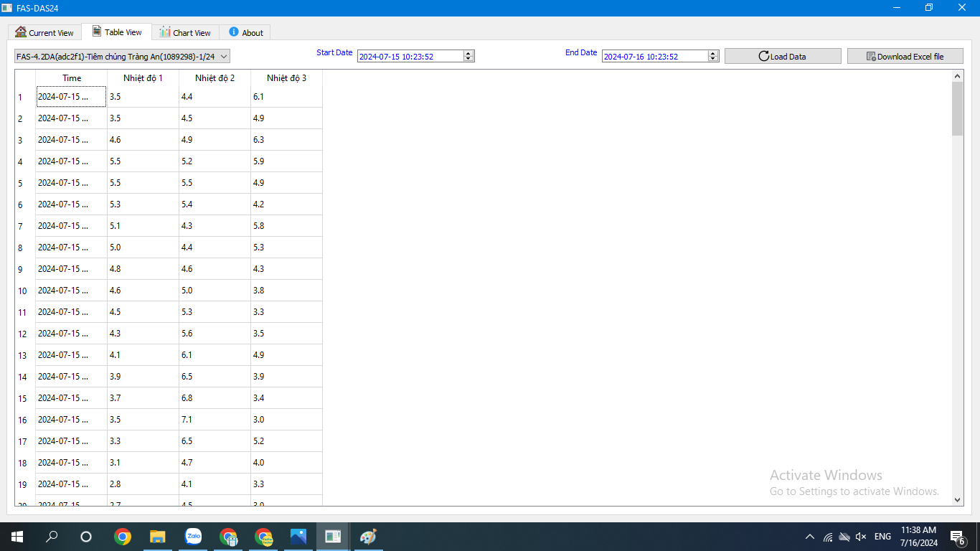Click the bar chart icon on Chart View tab
This screenshot has width=980, height=551.
(x=165, y=32)
